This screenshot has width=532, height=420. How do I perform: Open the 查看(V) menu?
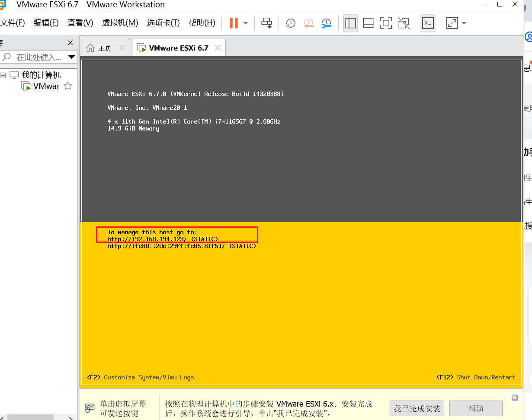pyautogui.click(x=80, y=23)
